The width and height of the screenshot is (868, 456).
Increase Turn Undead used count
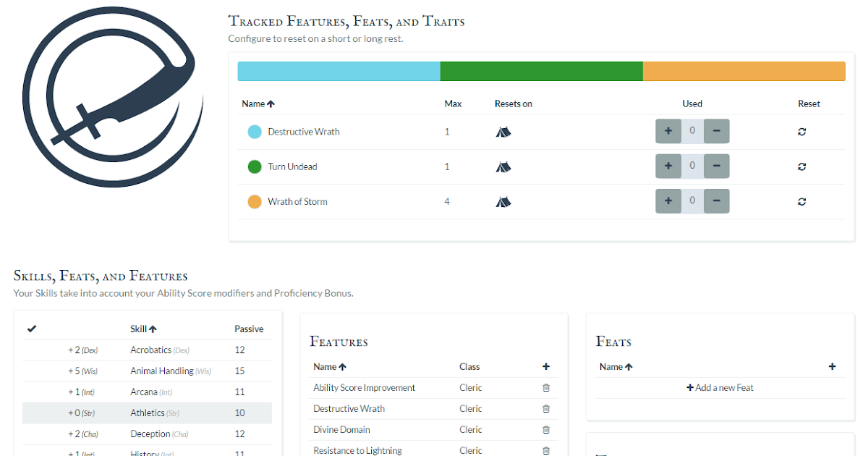(668, 166)
